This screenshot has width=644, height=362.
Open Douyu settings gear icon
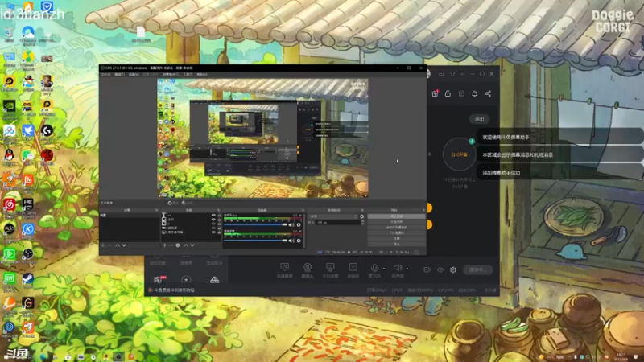(453, 269)
